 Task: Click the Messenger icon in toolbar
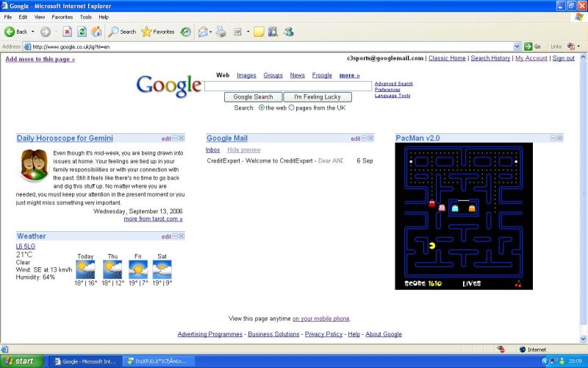(x=289, y=32)
